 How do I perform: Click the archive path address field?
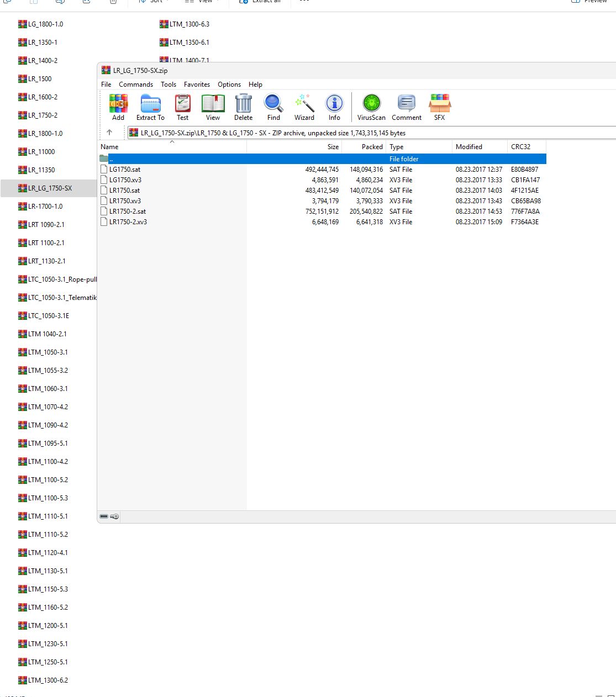point(371,133)
